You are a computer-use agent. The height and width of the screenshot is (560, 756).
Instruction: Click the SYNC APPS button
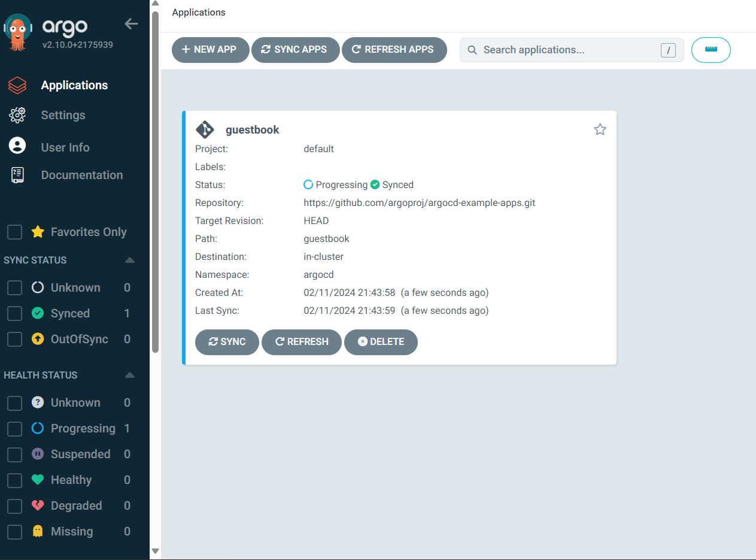296,50
